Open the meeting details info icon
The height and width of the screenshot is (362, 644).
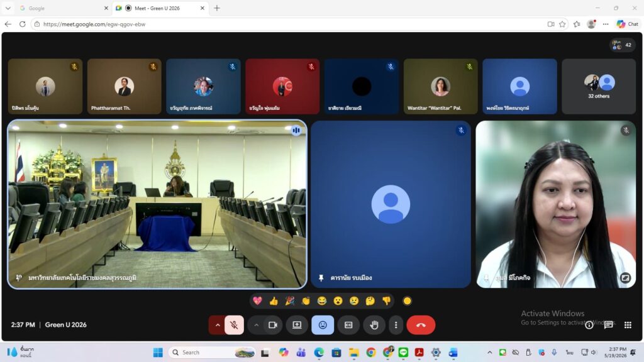[x=589, y=325]
